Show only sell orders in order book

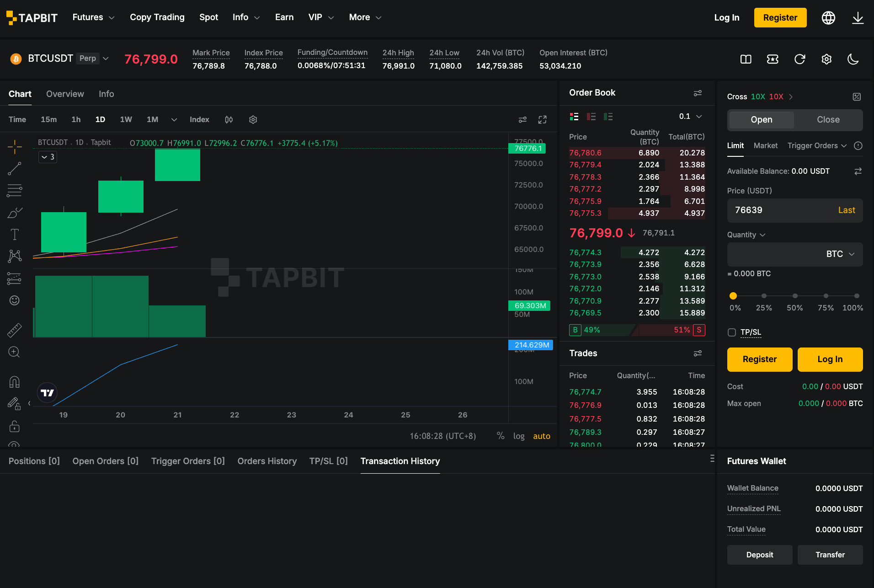(591, 117)
